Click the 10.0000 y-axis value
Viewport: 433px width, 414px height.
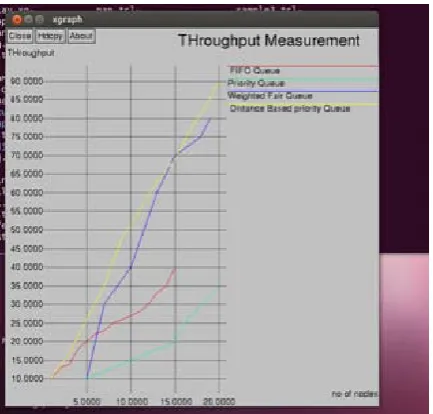(27, 379)
